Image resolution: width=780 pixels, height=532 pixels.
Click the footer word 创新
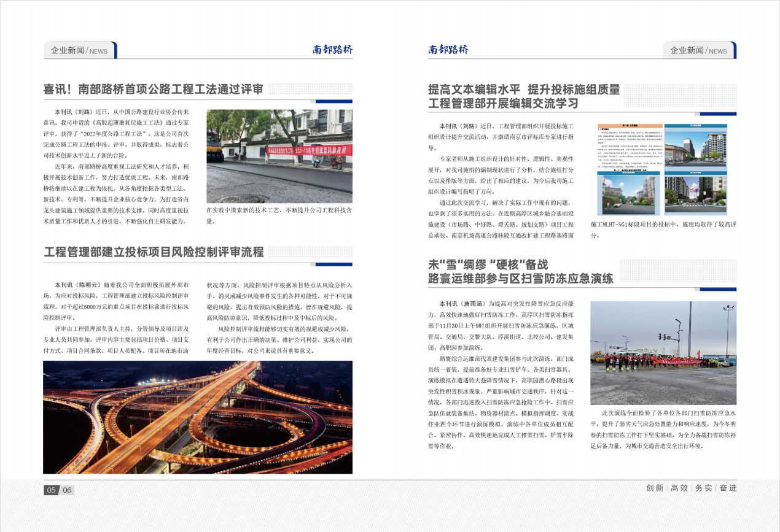(x=655, y=488)
